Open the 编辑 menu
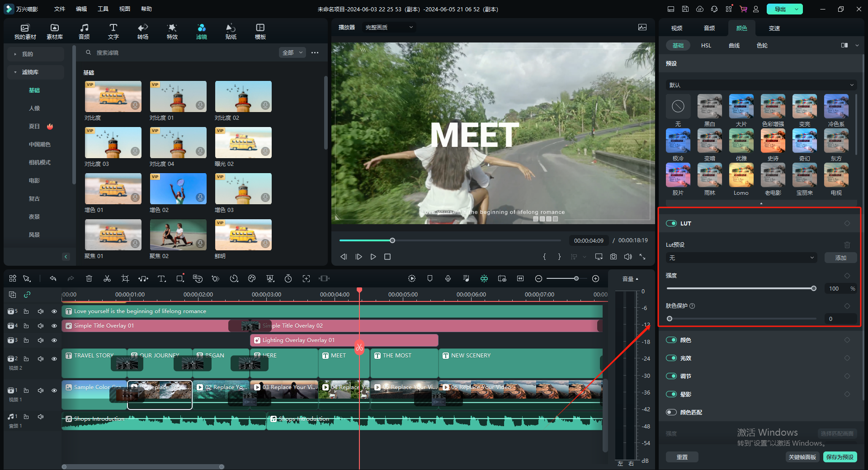This screenshot has height=470, width=868. click(x=81, y=9)
